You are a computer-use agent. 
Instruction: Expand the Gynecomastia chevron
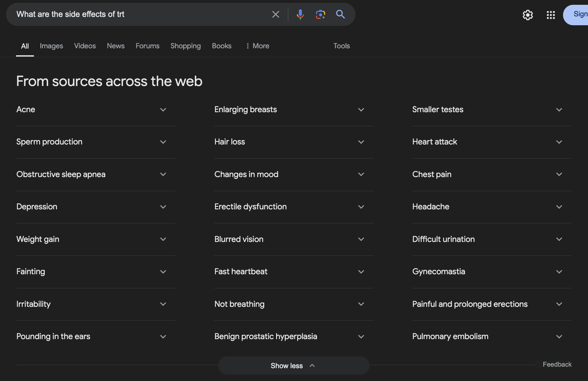[559, 272]
